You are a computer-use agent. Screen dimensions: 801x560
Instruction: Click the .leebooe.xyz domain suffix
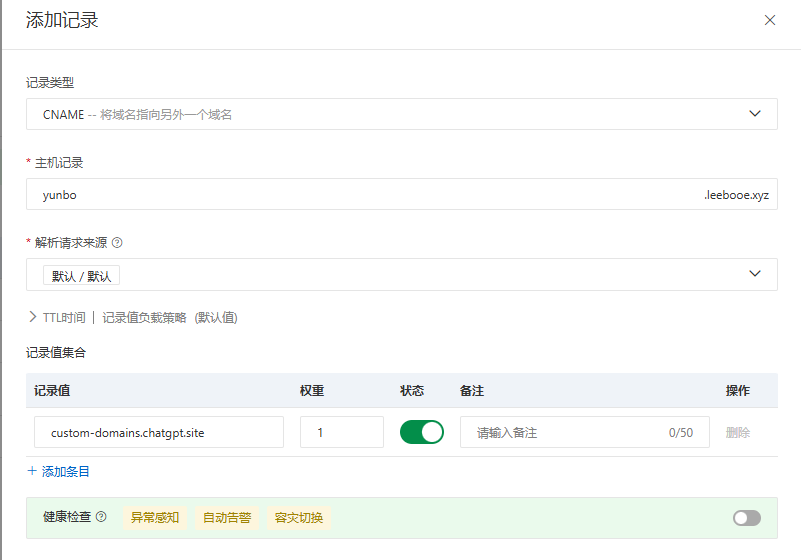736,195
